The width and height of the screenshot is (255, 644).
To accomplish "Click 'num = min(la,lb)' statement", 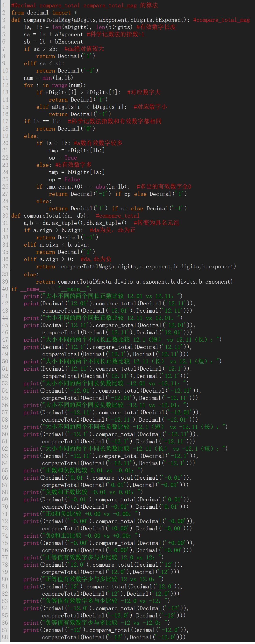I will [x=48, y=78].
